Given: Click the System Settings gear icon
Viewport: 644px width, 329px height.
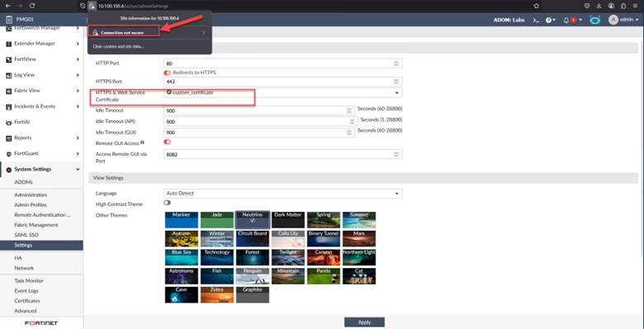Looking at the screenshot, I should [8, 169].
